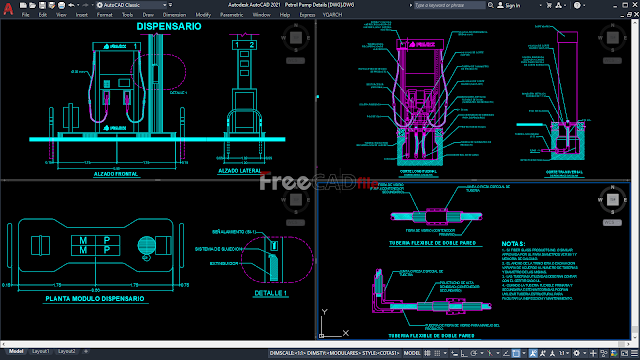Open the View menu
Image resolution: width=640 pixels, height=360 pixels.
click(x=61, y=15)
